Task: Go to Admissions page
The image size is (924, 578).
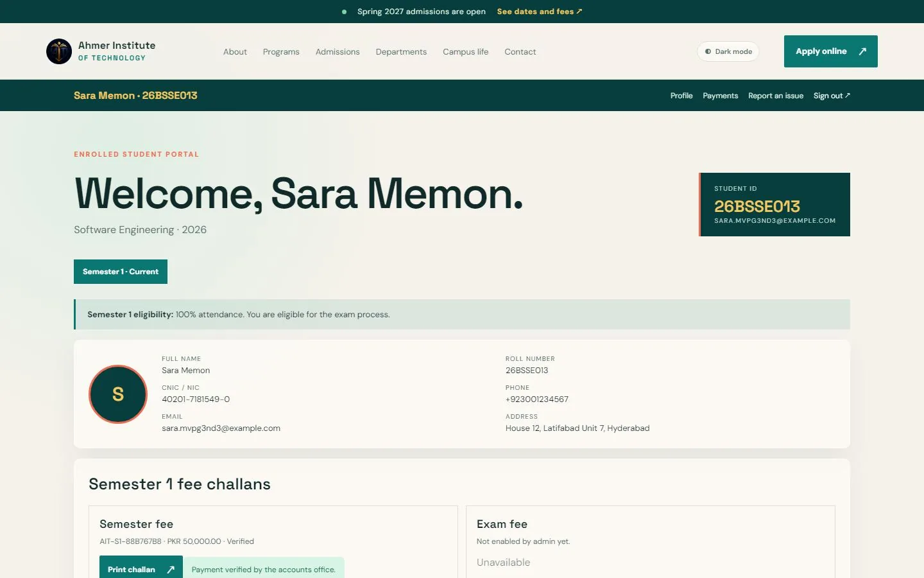Action: (338, 51)
